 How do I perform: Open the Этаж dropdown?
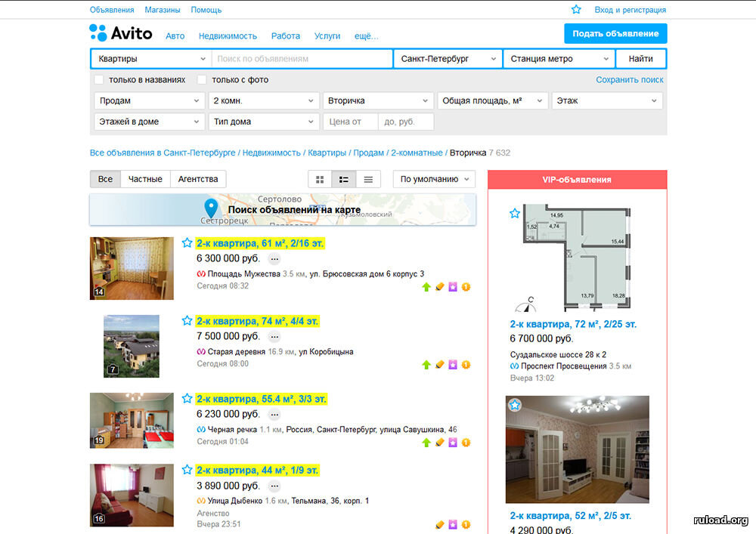coord(607,100)
